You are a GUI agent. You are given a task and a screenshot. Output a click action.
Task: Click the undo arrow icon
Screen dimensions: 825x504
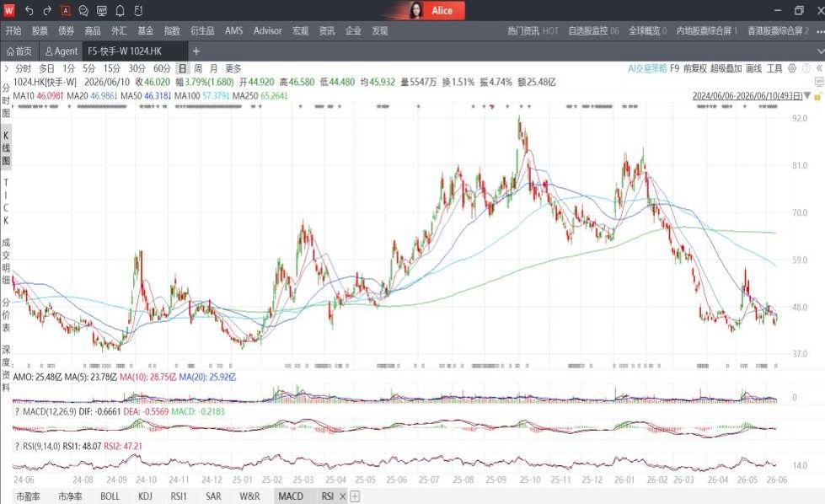[29, 10]
